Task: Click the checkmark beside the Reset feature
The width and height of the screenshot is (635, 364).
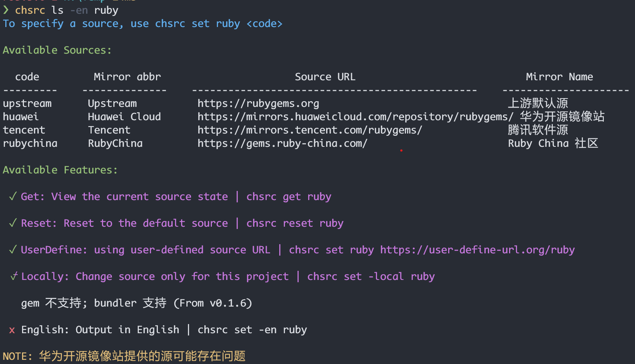Action: click(x=13, y=223)
